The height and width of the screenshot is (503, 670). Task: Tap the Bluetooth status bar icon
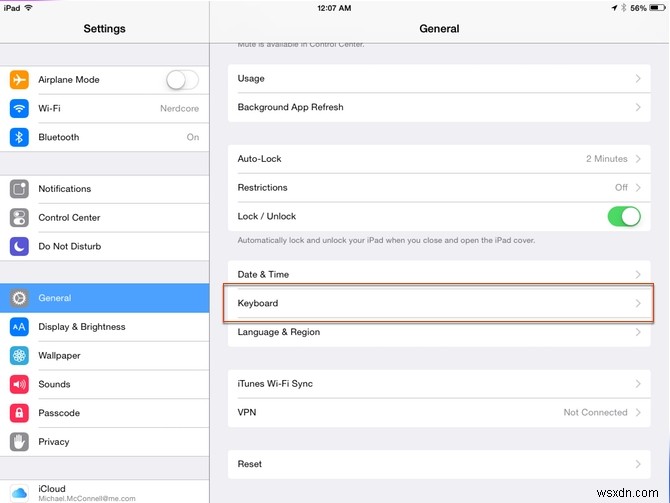(623, 8)
